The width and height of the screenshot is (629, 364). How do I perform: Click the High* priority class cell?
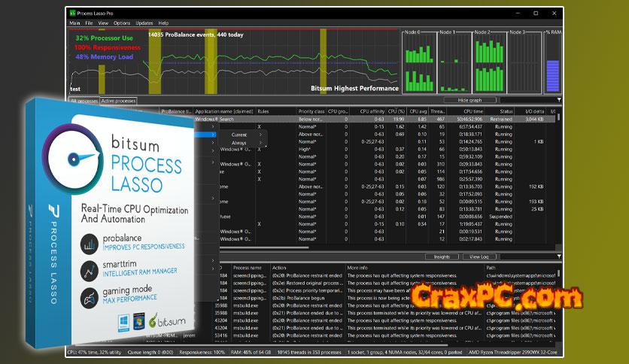click(304, 149)
